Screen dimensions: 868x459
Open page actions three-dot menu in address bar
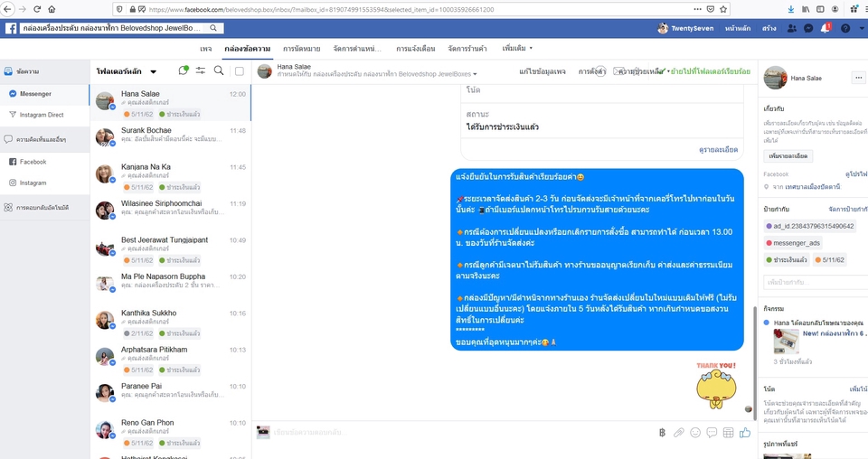[x=697, y=9]
